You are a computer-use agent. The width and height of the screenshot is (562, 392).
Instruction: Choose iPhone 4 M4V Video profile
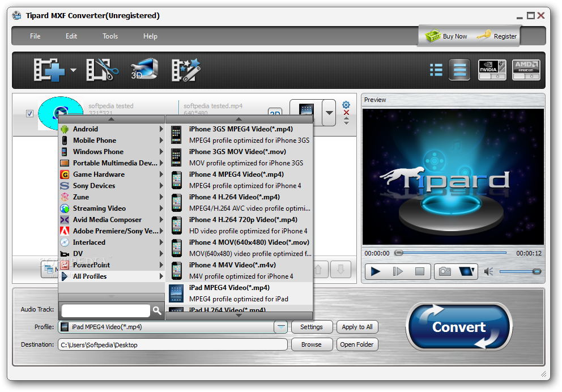[x=240, y=271]
